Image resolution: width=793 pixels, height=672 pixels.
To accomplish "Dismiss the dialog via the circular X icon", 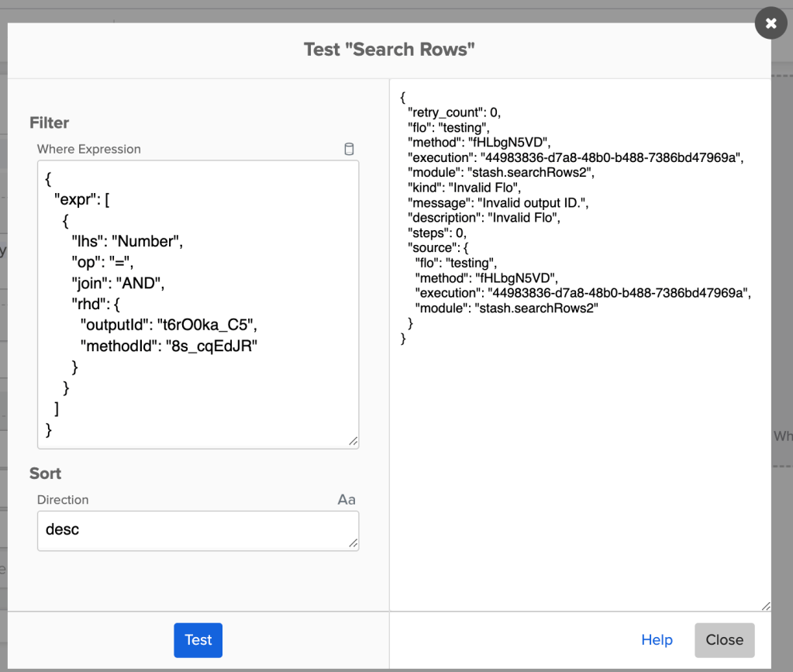I will (x=771, y=22).
